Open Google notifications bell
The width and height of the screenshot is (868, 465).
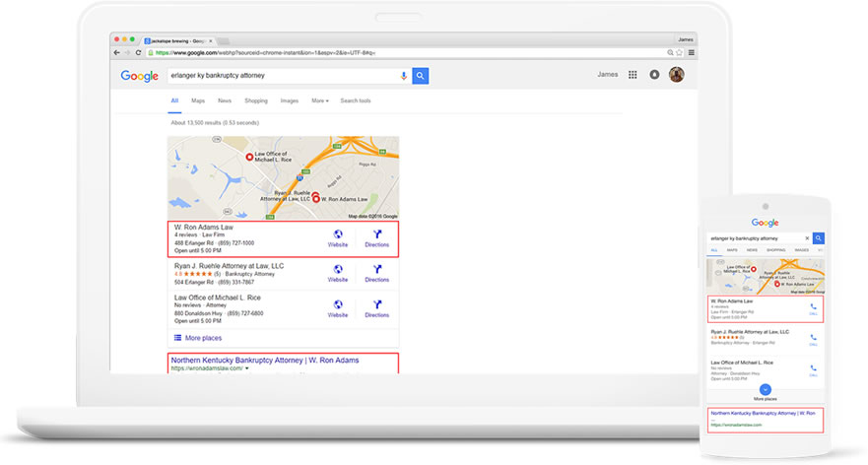click(654, 75)
